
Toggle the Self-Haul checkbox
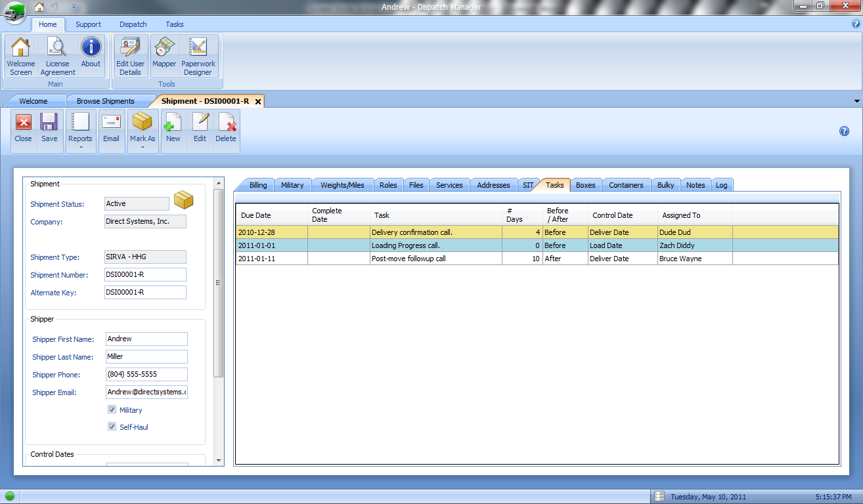point(112,427)
